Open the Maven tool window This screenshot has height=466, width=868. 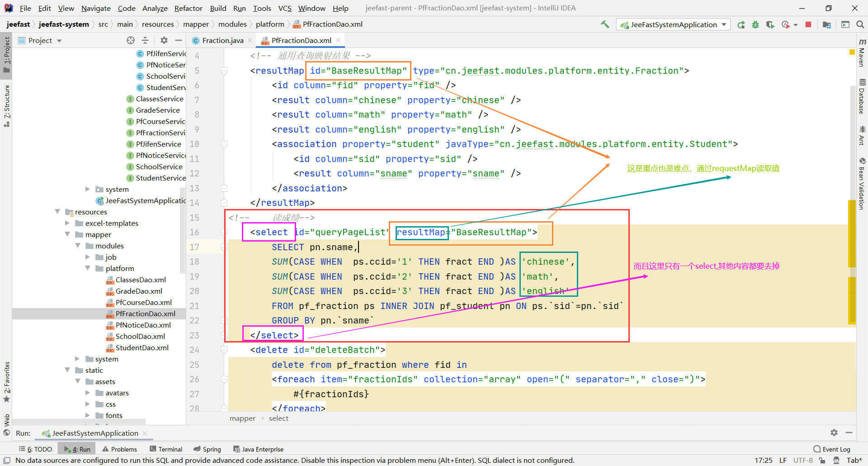click(x=862, y=53)
